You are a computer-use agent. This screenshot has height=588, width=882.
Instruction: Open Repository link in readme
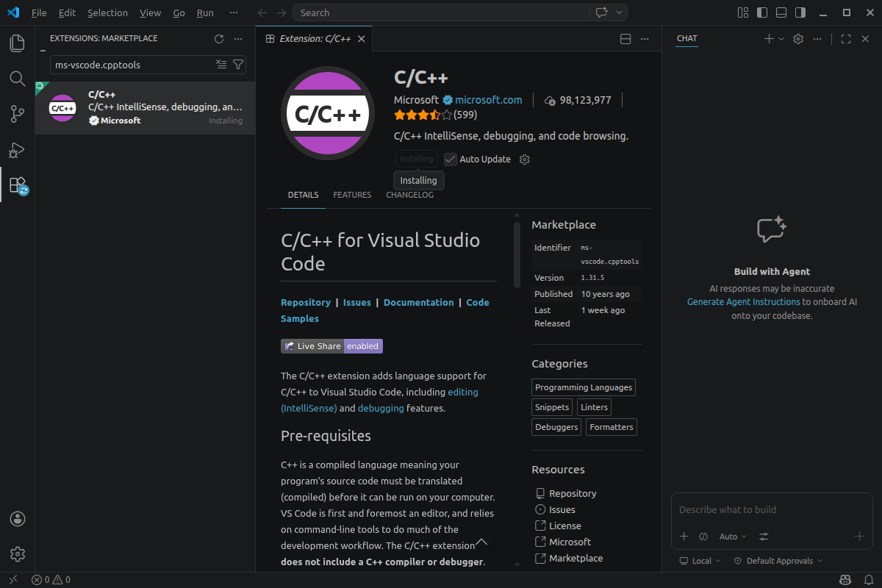click(306, 302)
